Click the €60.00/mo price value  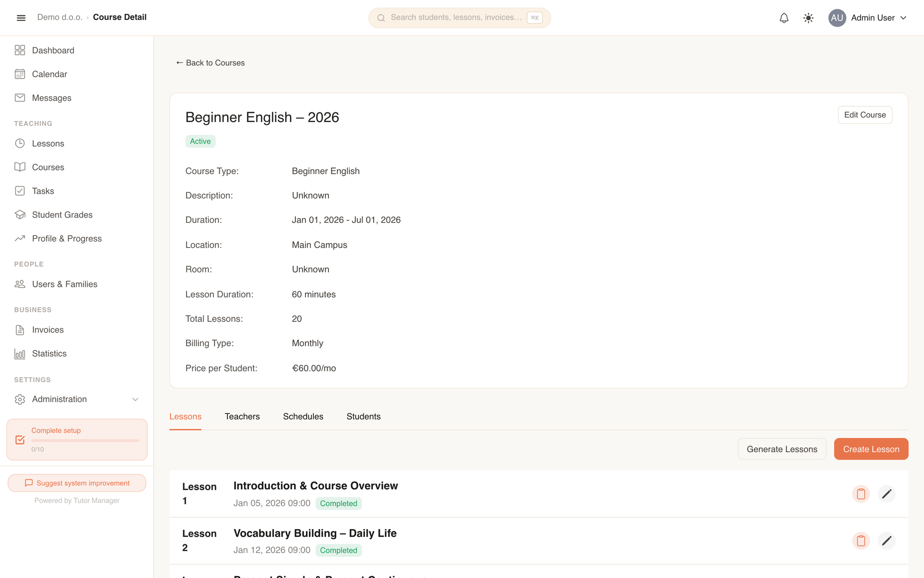[x=314, y=368]
